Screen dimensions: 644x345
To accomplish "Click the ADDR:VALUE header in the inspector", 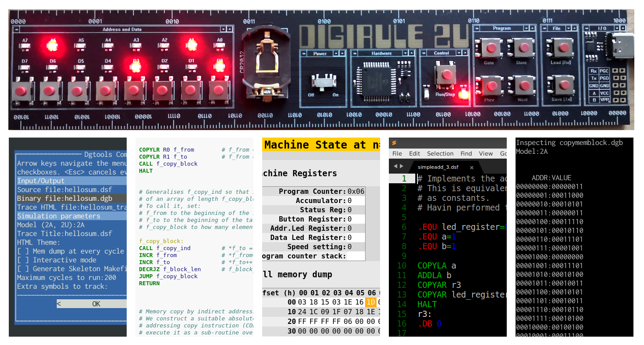I will (x=552, y=178).
